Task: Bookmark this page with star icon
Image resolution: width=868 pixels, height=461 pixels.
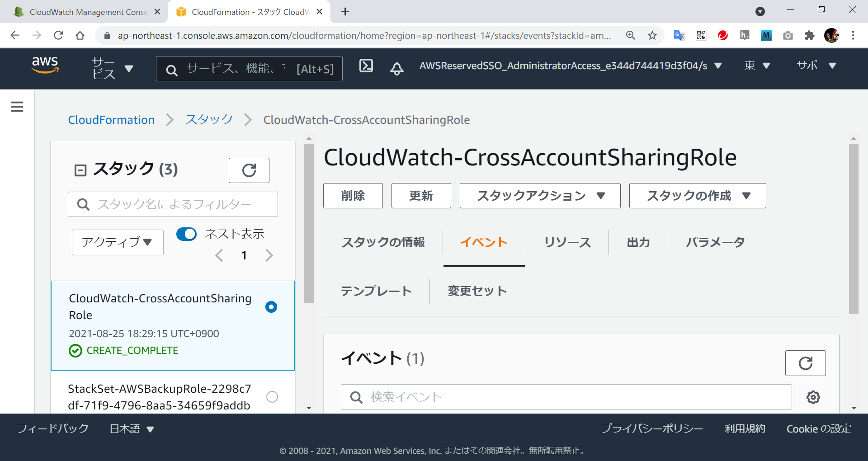Action: [x=652, y=36]
